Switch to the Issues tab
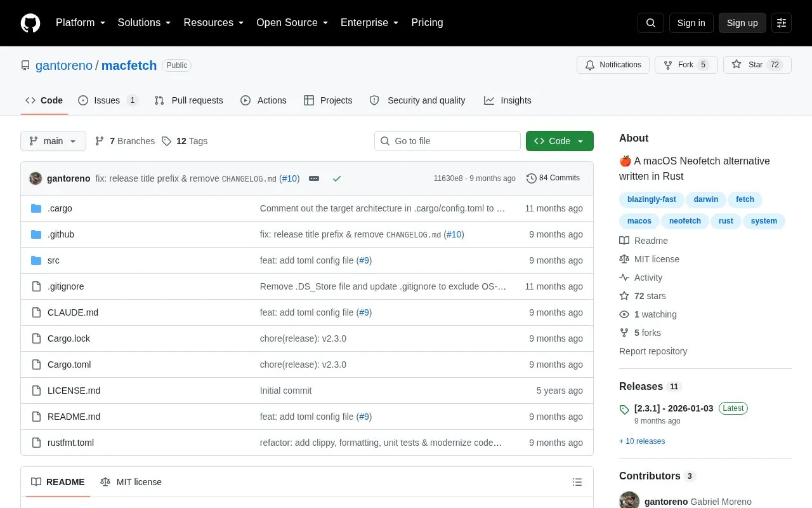This screenshot has height=508, width=812. coord(108,100)
